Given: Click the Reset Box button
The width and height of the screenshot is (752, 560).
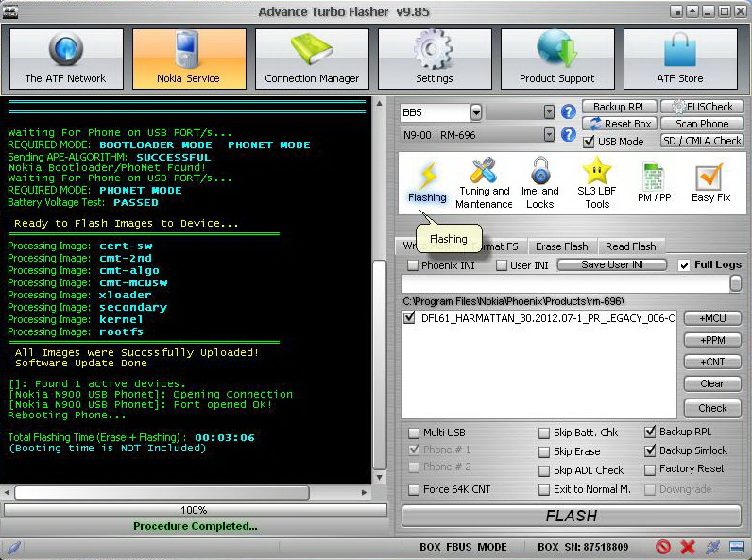Looking at the screenshot, I should [x=619, y=124].
